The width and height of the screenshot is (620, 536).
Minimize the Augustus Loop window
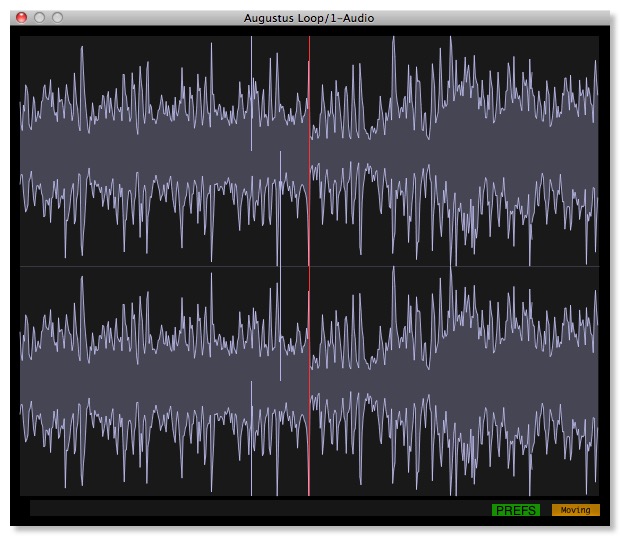click(40, 17)
